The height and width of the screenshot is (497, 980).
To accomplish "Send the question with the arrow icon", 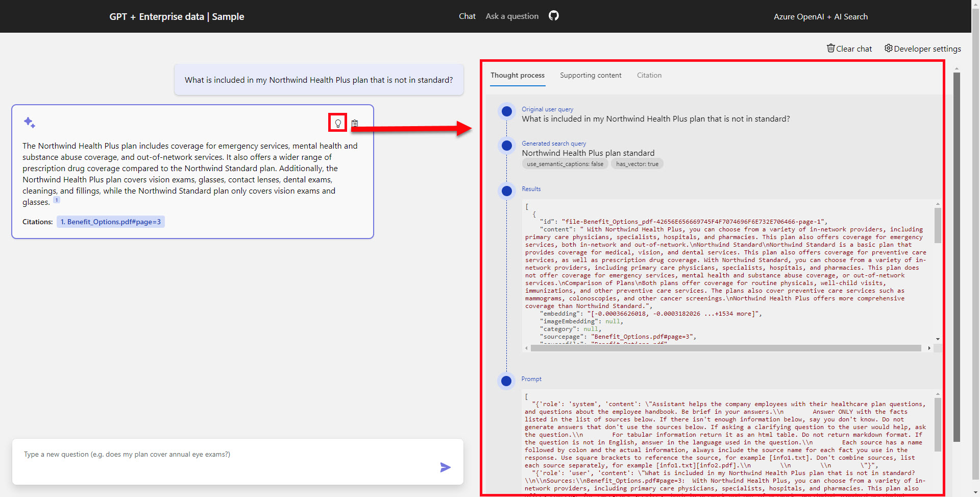I will coord(446,467).
